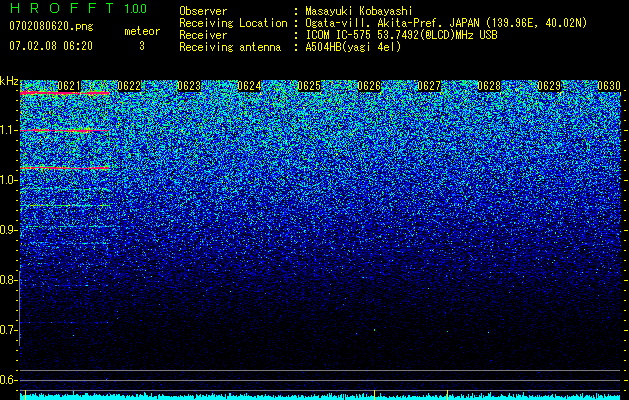This screenshot has height=400, width=629.
Task: Click the Receiver value ICOM IC-575
Action: pyautogui.click(x=401, y=35)
